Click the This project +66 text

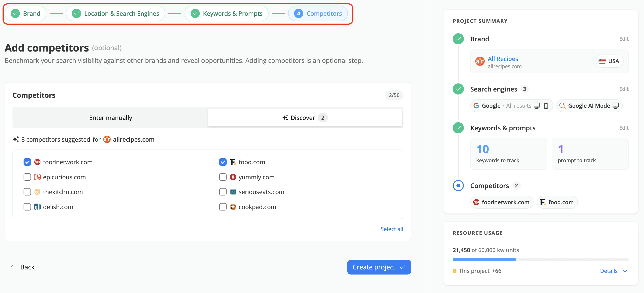[x=480, y=271]
